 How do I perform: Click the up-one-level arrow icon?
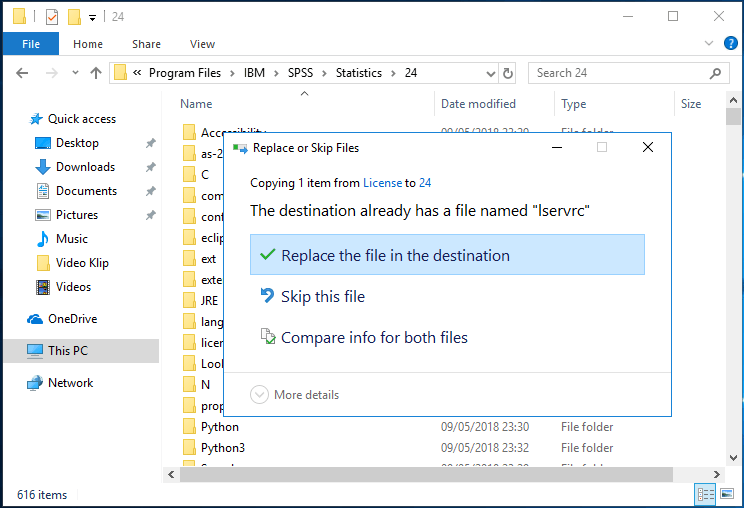pyautogui.click(x=96, y=73)
